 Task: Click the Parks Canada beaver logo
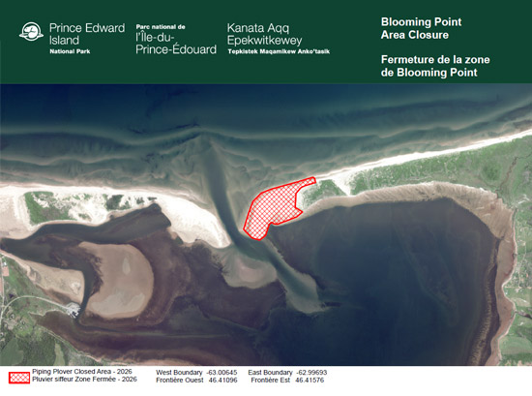pos(31,32)
